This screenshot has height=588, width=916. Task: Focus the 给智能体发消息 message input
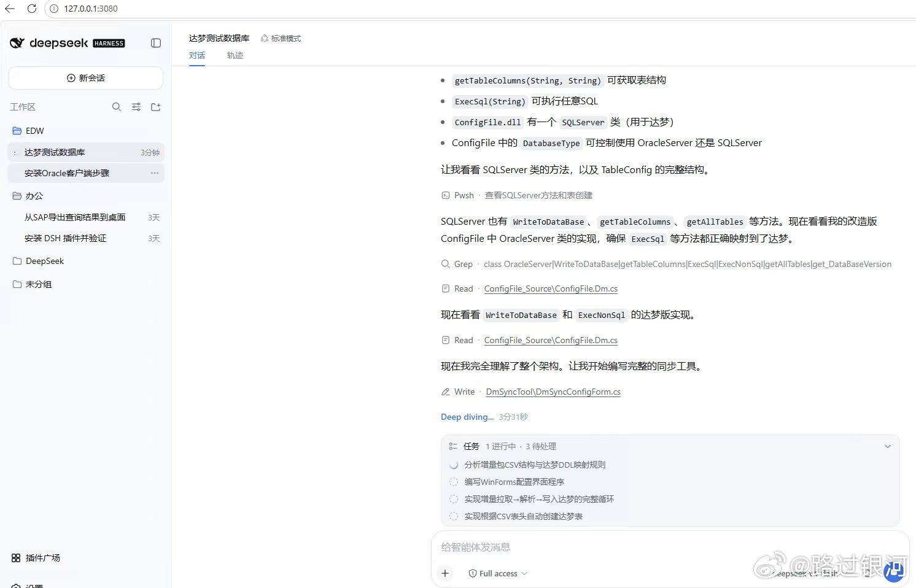pyautogui.click(x=670, y=547)
